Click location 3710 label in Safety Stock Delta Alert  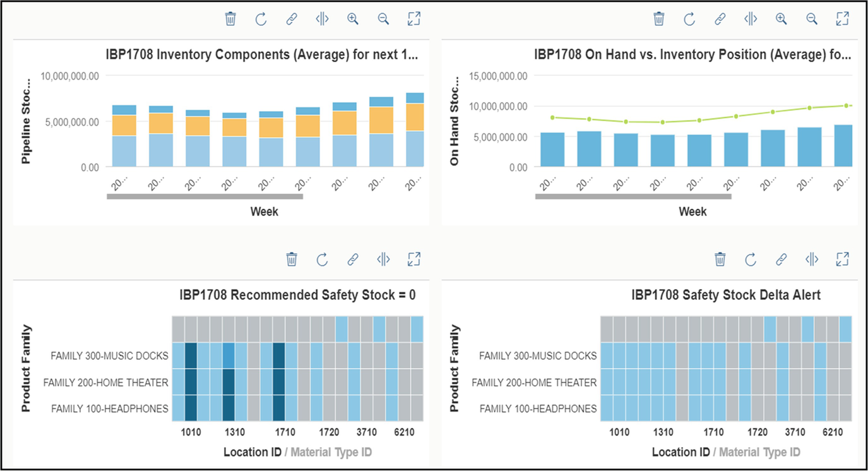tap(795, 433)
